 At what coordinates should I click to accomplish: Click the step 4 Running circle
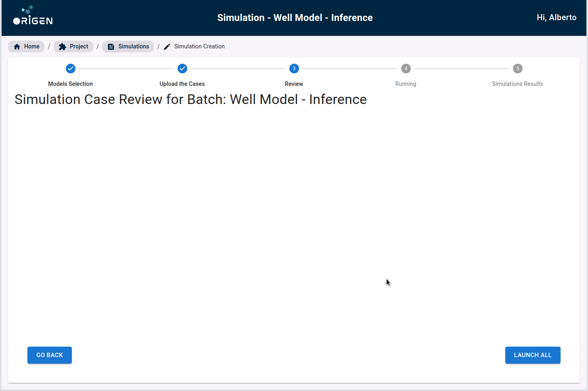[406, 69]
